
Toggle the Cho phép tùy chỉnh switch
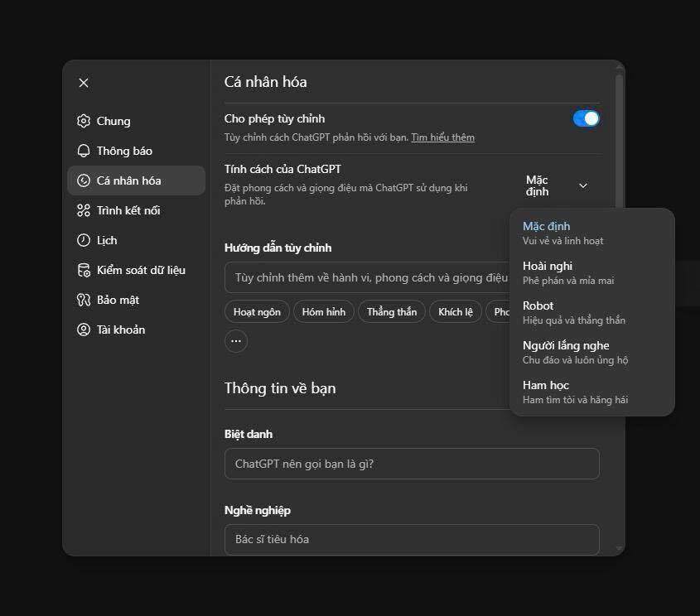point(586,118)
